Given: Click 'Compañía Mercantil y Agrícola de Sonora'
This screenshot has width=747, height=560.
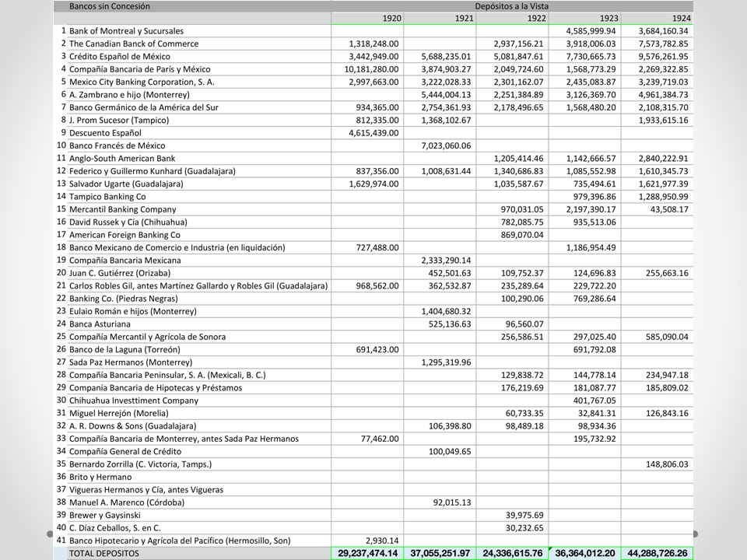Looking at the screenshot, I should tap(199, 337).
